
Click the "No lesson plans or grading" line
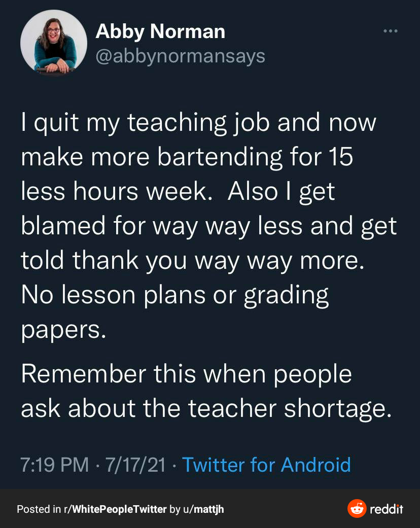point(175,295)
